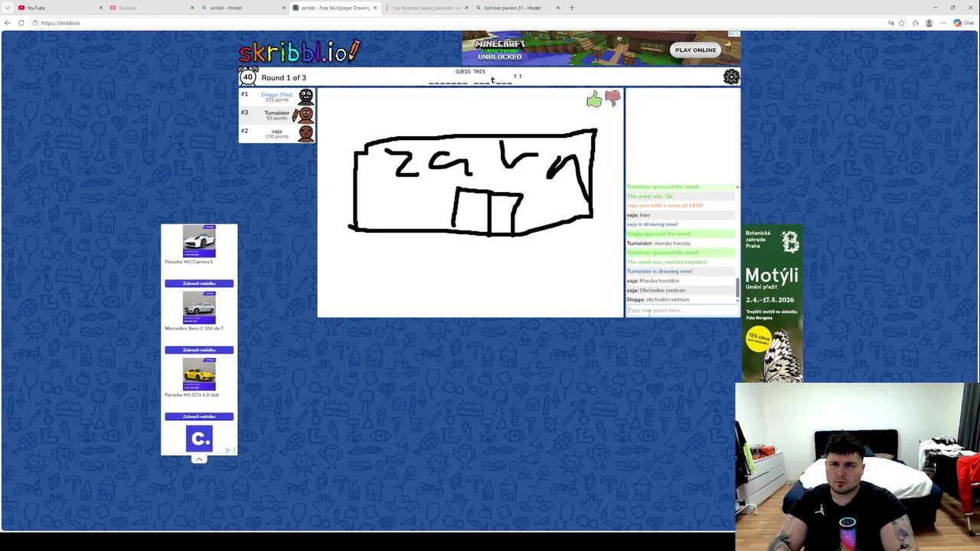980x551 pixels.
Task: Click the yellow Porsche 991 GT3 thumbnail
Action: point(199,374)
